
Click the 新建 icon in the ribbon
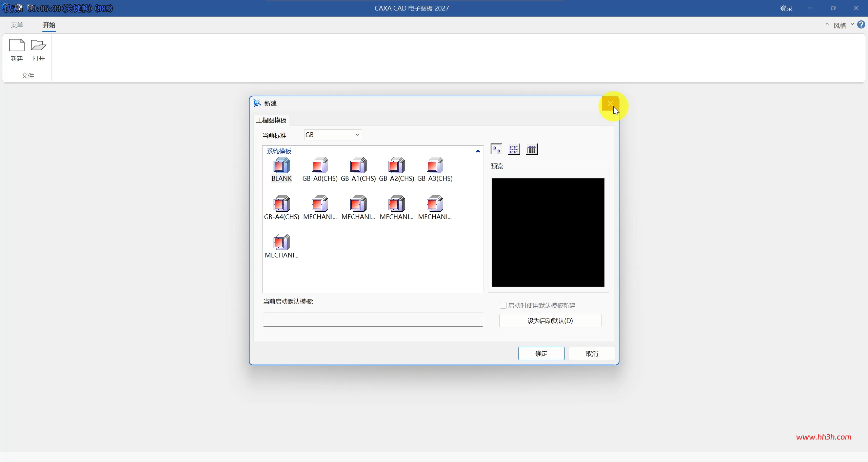pyautogui.click(x=17, y=50)
